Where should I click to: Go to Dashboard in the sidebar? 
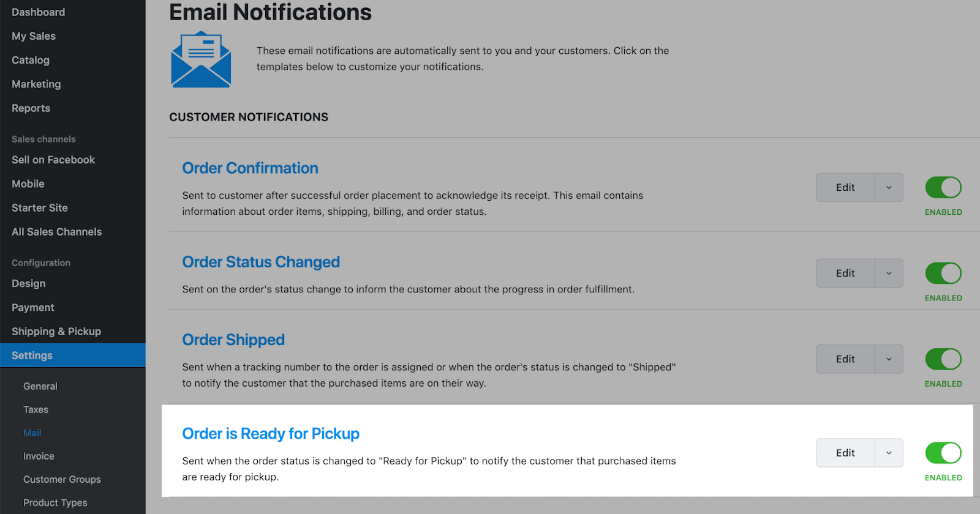click(38, 12)
